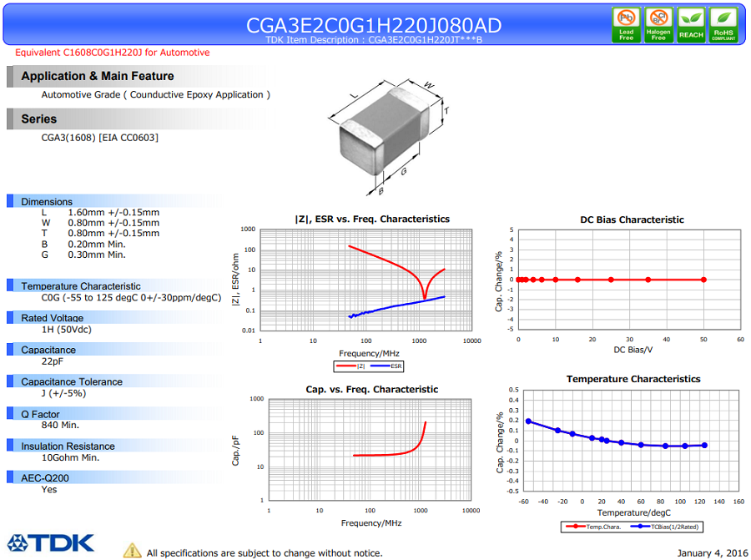This screenshot has height=560, width=751.
Task: Click the blue data point at -55 degC
Action: pos(528,421)
